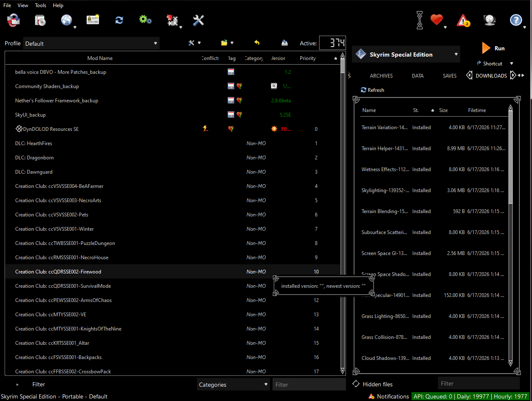The image size is (532, 401).
Task: Expand the Filter panel chevron at bottom left
Action: coord(17,384)
